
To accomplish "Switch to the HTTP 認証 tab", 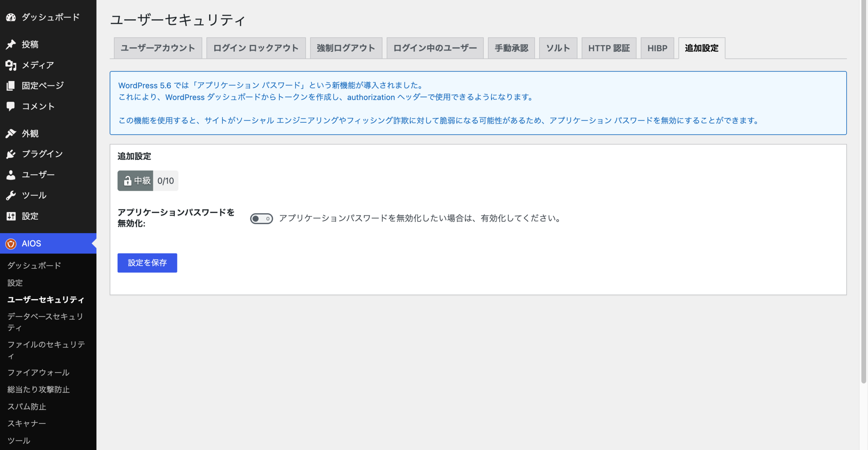I will 609,48.
